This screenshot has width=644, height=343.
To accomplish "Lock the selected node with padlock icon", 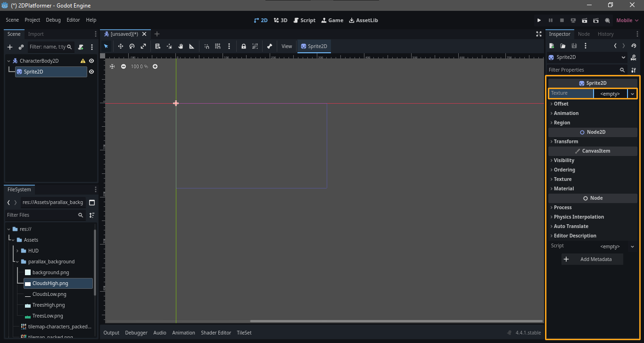I will click(x=244, y=46).
